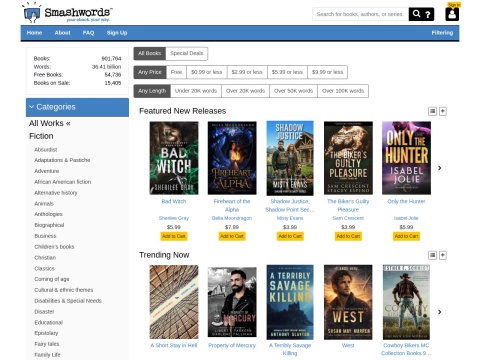Open author Bella Moondragon link
The image size is (480, 360).
pos(232,218)
